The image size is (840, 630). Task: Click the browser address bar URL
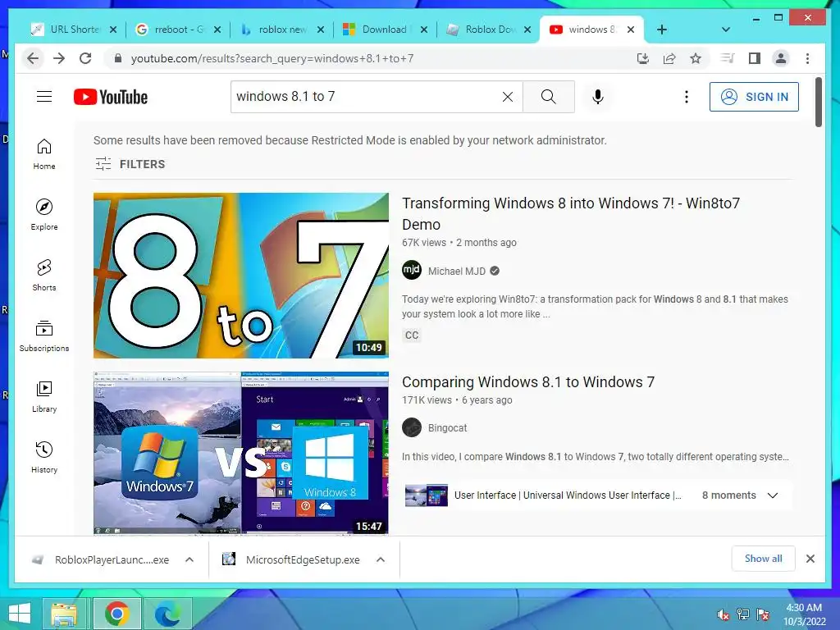click(x=272, y=58)
